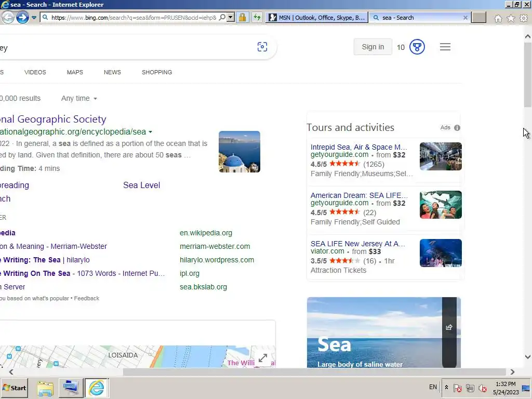Open Favorites star icon
The image size is (532, 399).
[x=511, y=18]
